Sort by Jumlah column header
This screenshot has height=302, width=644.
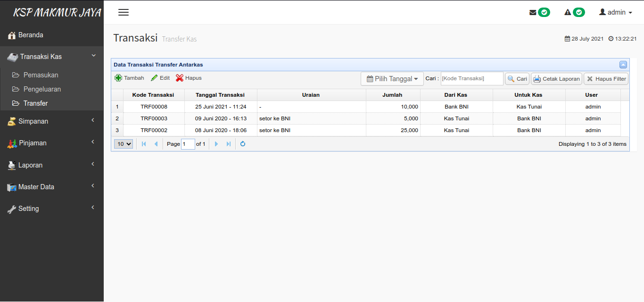tap(392, 95)
